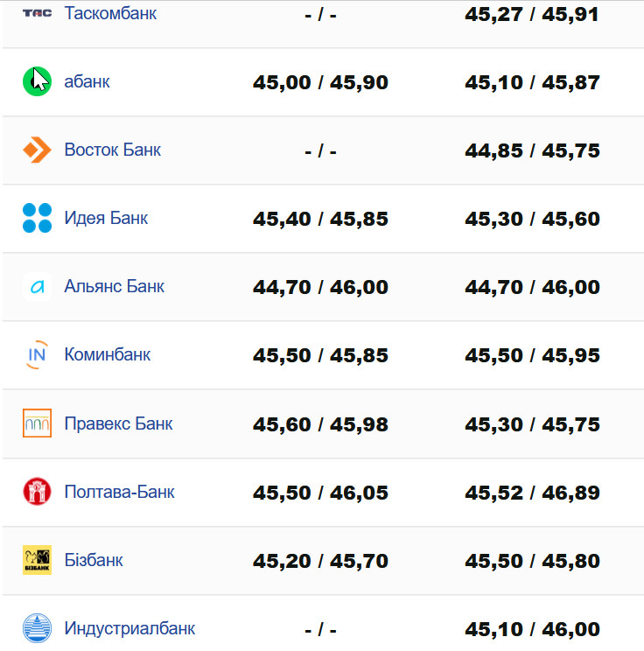
Task: Click the Коминбанк IN logo icon
Action: (37, 354)
